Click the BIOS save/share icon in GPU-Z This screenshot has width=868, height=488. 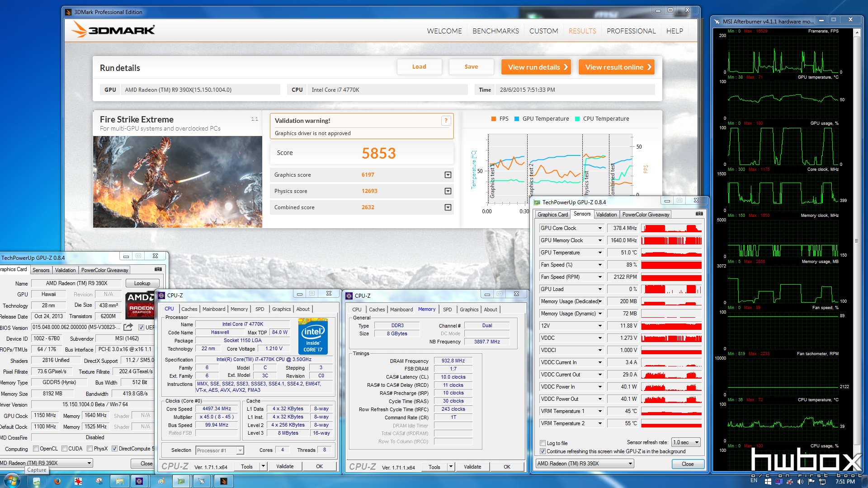128,327
